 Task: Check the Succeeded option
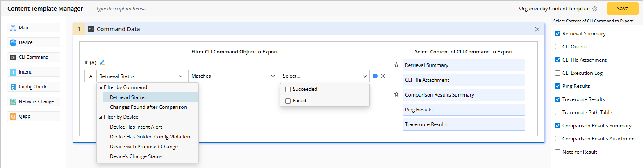pos(288,89)
